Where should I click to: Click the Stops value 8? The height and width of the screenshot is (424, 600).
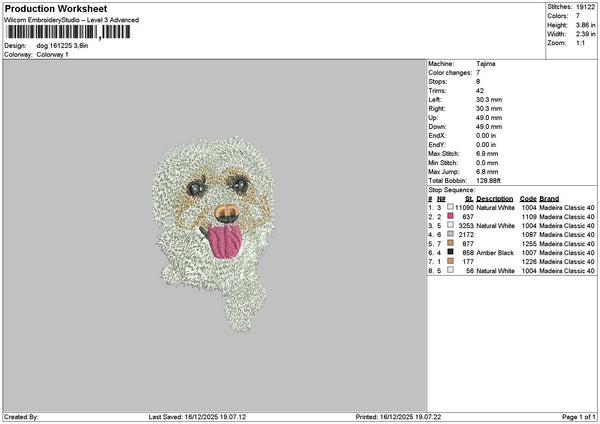point(478,82)
